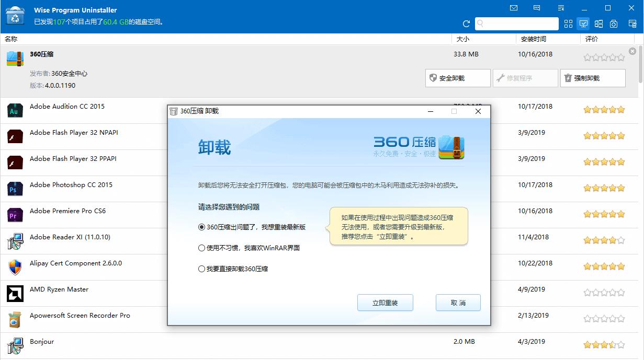This screenshot has height=360, width=644.
Task: Click the 安全卸载 button
Action: coord(458,78)
